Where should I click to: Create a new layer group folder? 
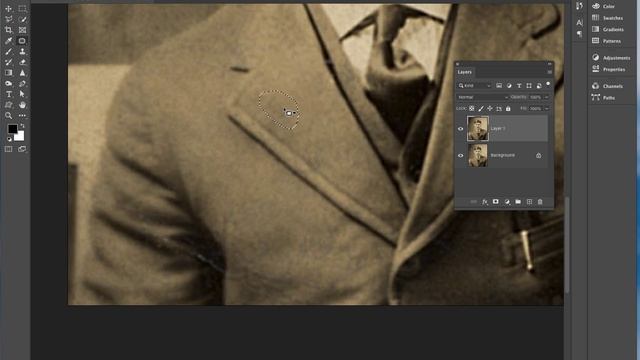[518, 202]
